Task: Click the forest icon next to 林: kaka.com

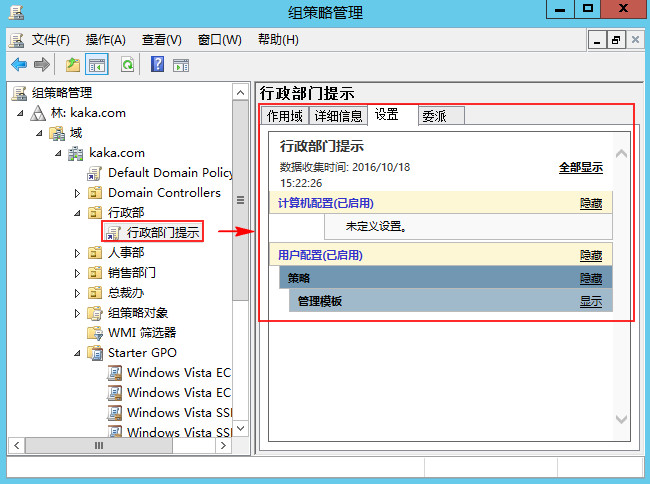Action: 38,113
